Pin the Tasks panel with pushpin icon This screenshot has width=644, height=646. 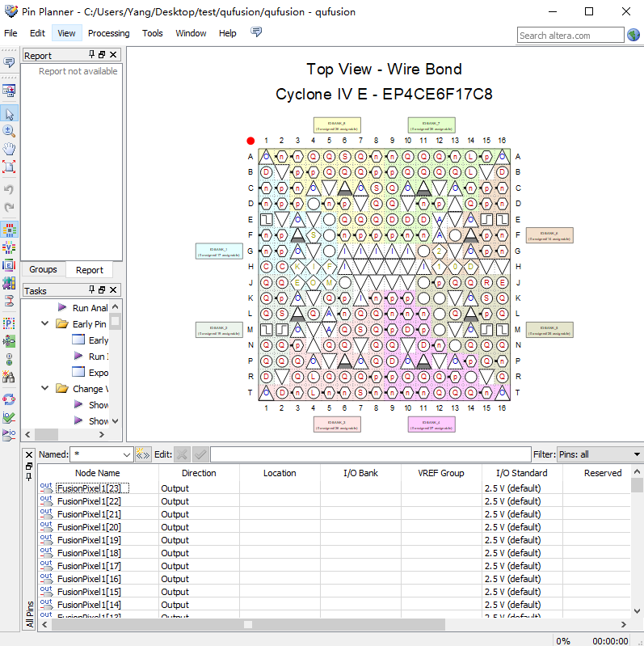91,289
